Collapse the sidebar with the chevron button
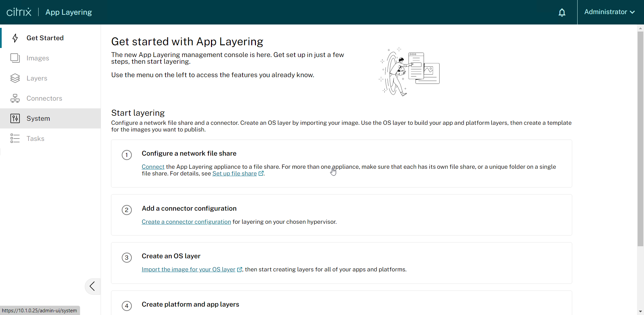This screenshot has width=644, height=315. 92,286
